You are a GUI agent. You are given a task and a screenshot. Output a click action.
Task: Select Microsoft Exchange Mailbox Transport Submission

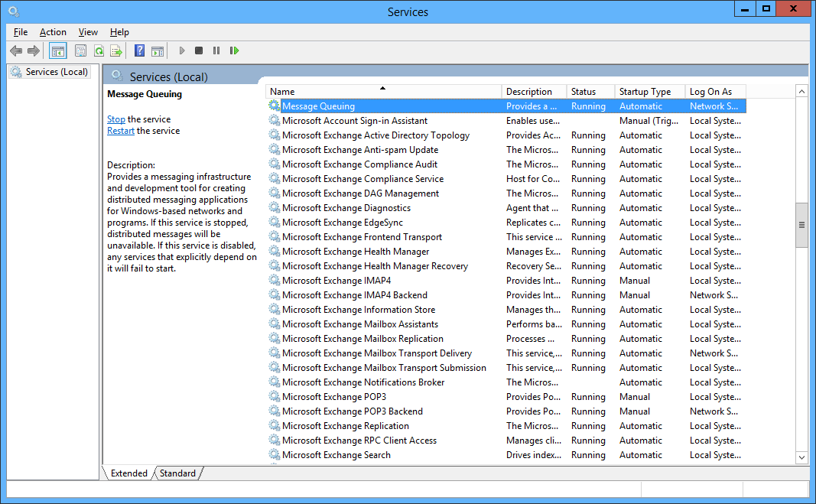[x=507, y=368]
